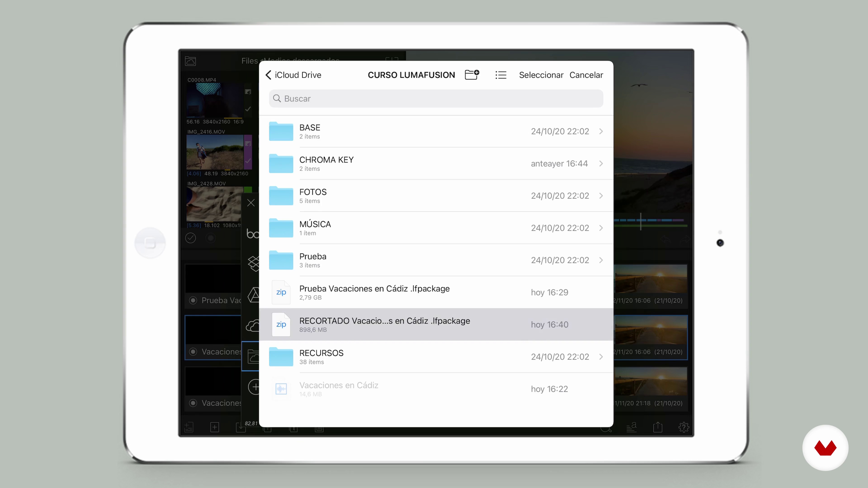
Task: Choose Google Drive as import source
Action: 253,295
